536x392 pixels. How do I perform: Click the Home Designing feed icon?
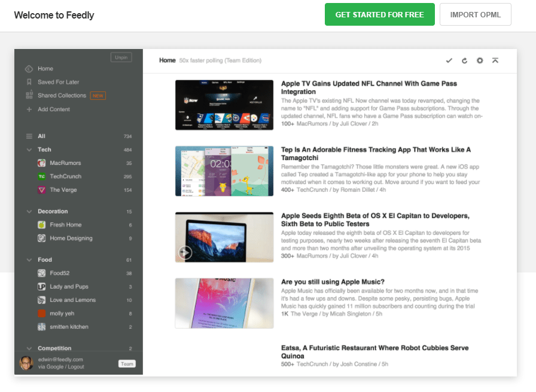[x=41, y=238]
